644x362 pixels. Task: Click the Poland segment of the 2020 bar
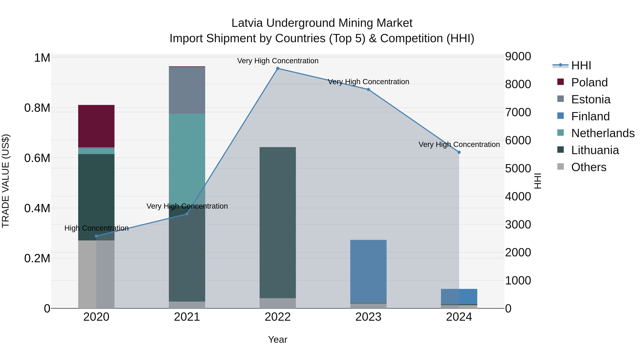(96, 126)
